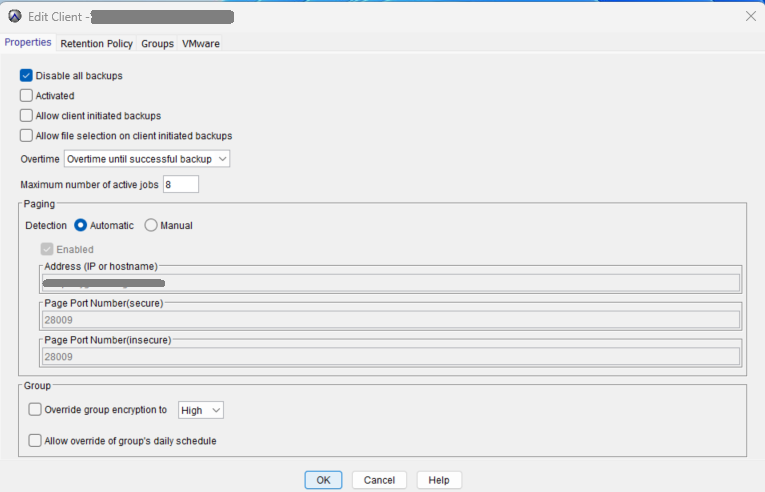Check Allow client initiated backups
The width and height of the screenshot is (765, 492).
[26, 115]
